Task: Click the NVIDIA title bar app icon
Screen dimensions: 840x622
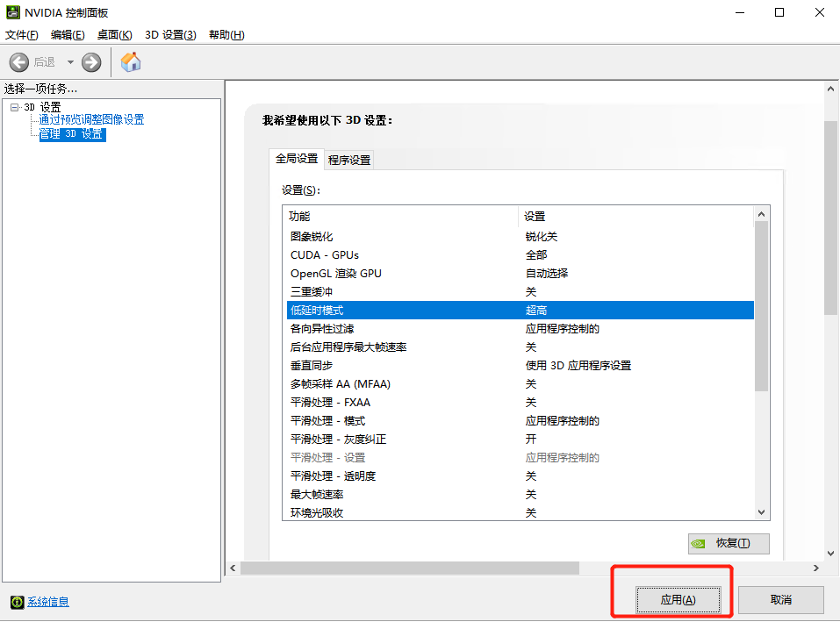Action: (x=13, y=11)
